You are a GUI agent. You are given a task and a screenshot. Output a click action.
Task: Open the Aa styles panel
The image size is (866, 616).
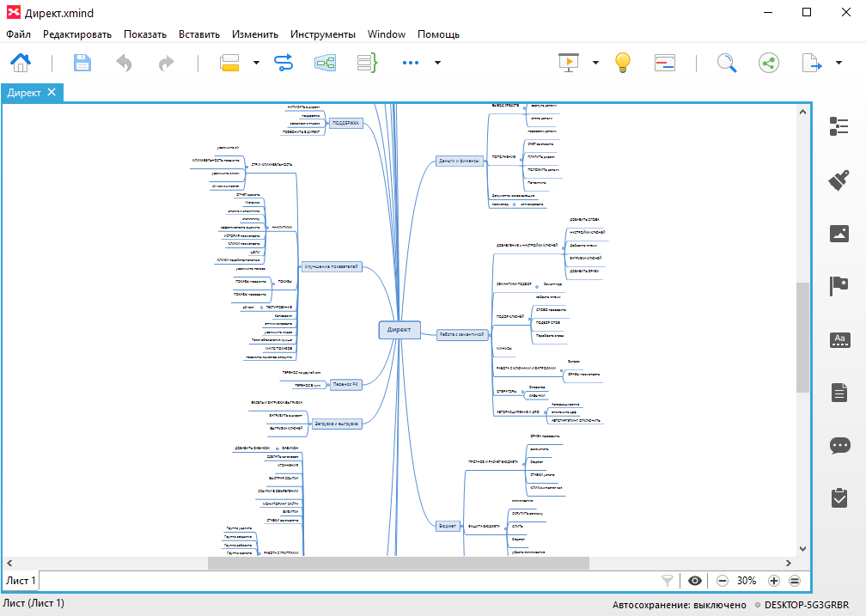[839, 339]
